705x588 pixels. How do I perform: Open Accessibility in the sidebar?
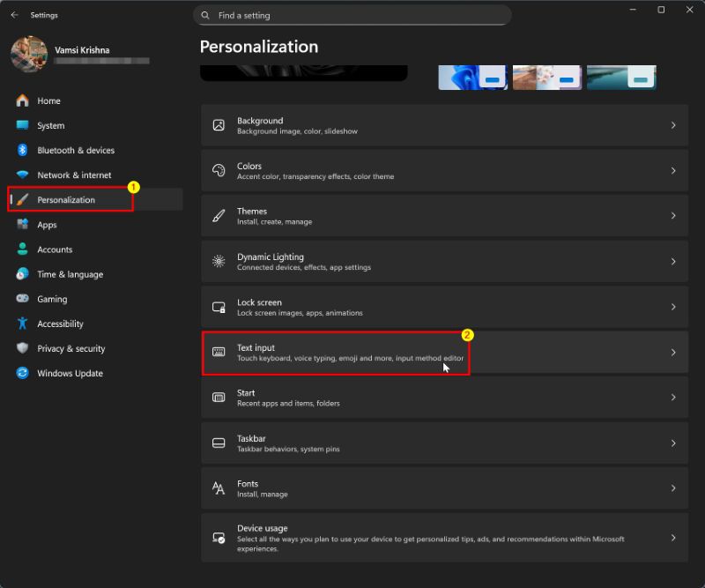60,324
